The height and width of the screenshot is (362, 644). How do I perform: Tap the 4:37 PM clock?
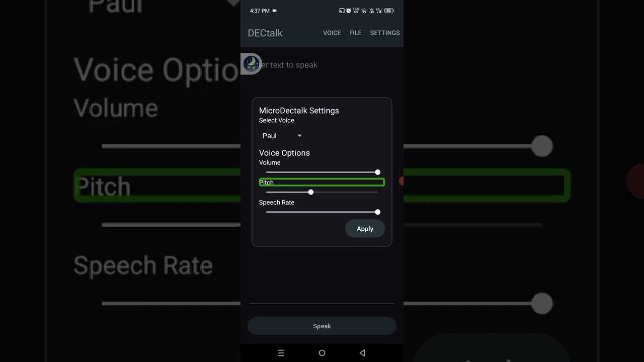coord(260,11)
